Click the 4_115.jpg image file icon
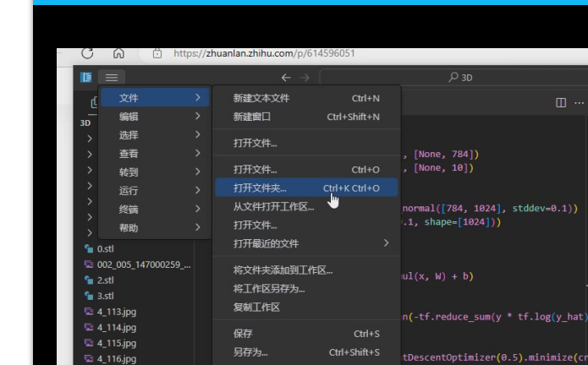This screenshot has height=365, width=588. click(x=89, y=343)
